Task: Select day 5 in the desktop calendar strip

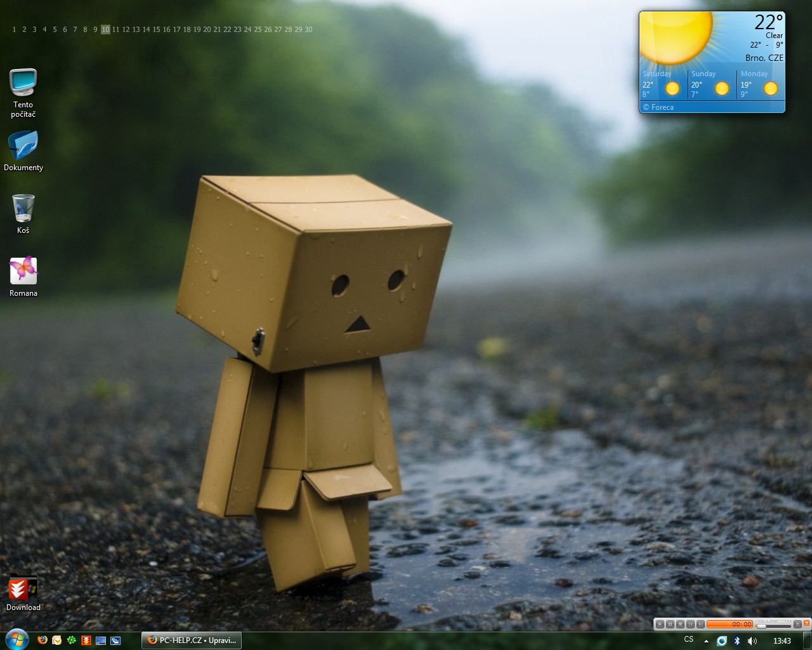Action: pyautogui.click(x=55, y=29)
